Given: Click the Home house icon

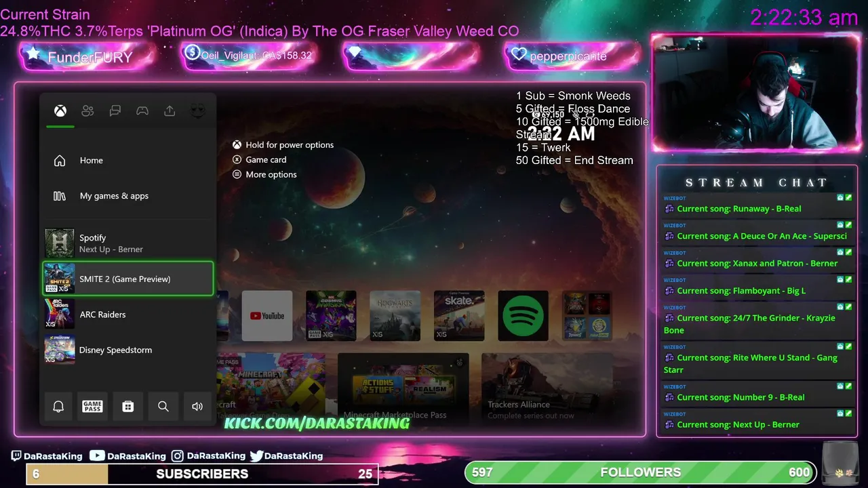Looking at the screenshot, I should pos(60,161).
